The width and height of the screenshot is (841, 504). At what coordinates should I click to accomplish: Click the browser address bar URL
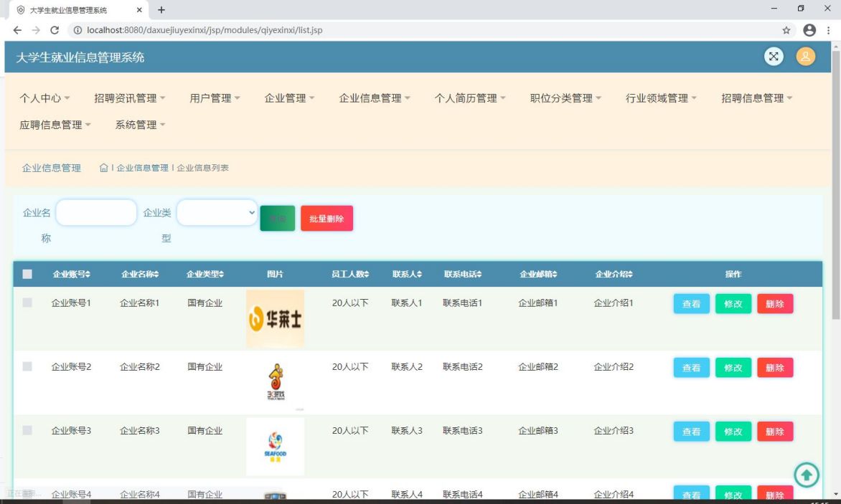coord(205,30)
